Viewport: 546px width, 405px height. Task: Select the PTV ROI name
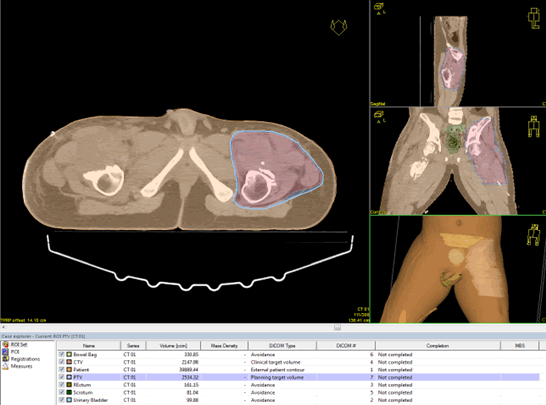click(78, 377)
